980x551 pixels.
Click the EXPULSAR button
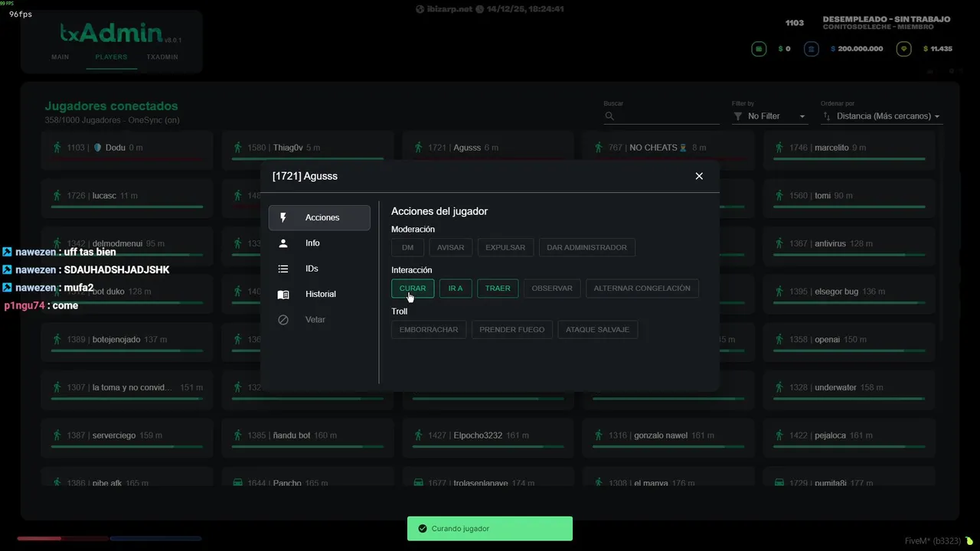(505, 247)
